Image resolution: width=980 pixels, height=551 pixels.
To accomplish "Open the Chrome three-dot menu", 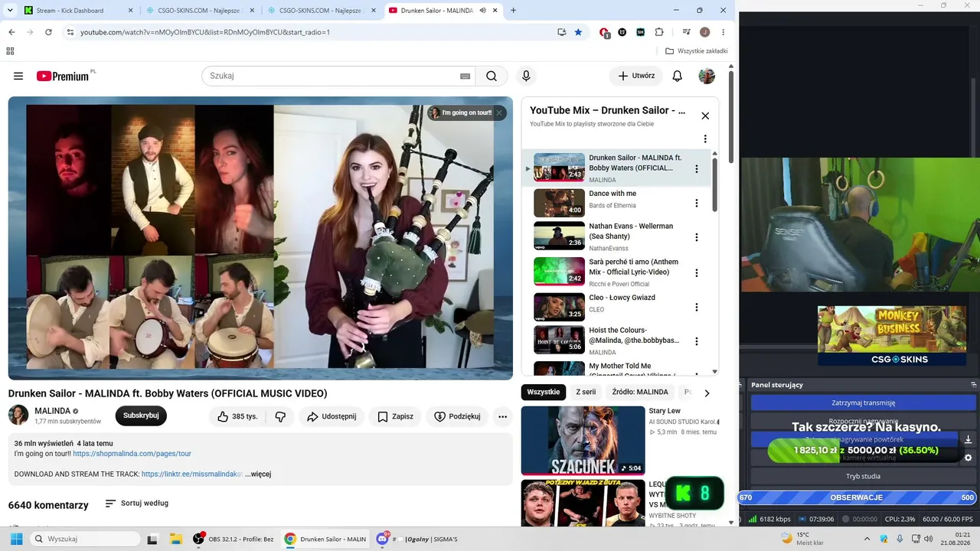I will point(724,32).
